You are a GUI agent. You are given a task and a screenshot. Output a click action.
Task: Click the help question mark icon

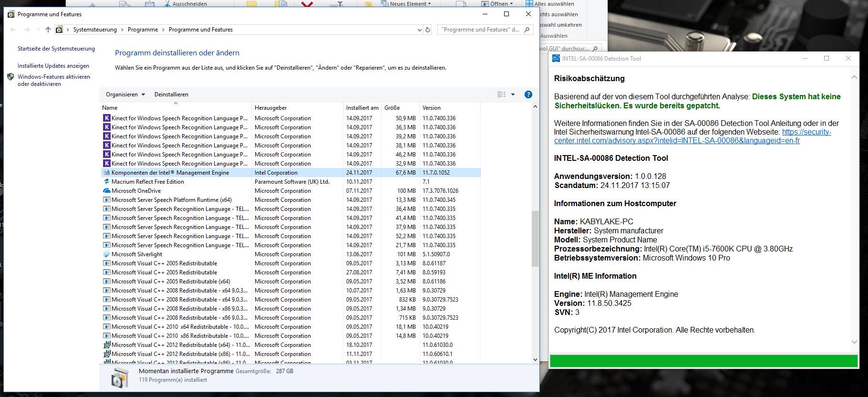(x=528, y=94)
